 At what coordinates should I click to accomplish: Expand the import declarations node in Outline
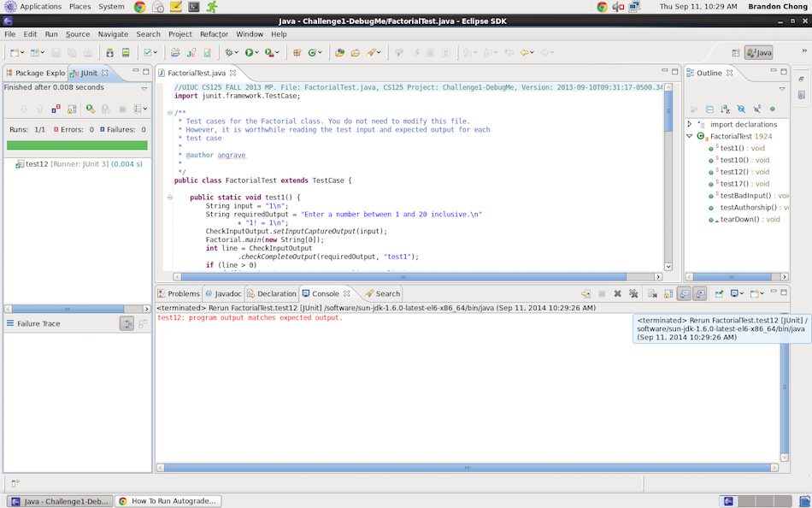tap(690, 124)
